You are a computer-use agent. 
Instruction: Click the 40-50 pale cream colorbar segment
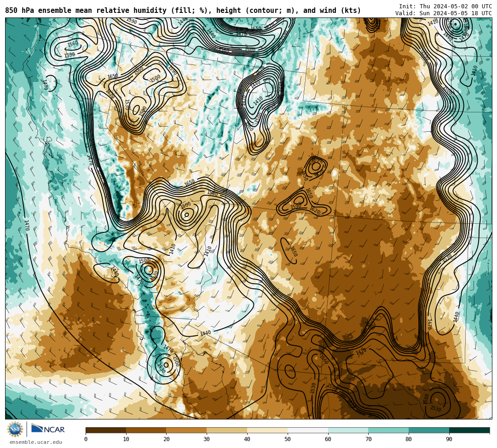click(267, 430)
